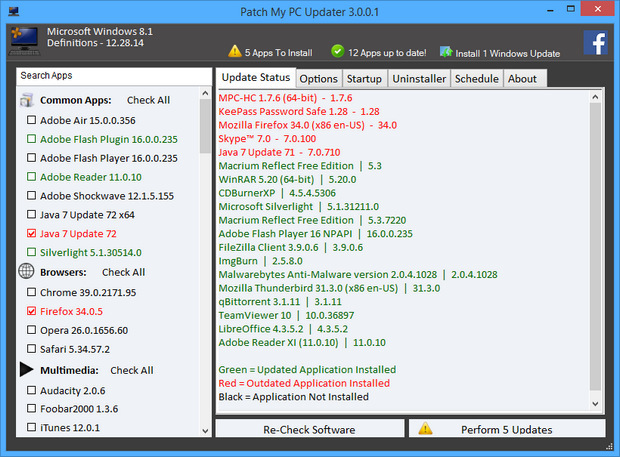This screenshot has width=620, height=457.
Task: Click the Definitions - 12.28.14 text
Action: point(95,43)
